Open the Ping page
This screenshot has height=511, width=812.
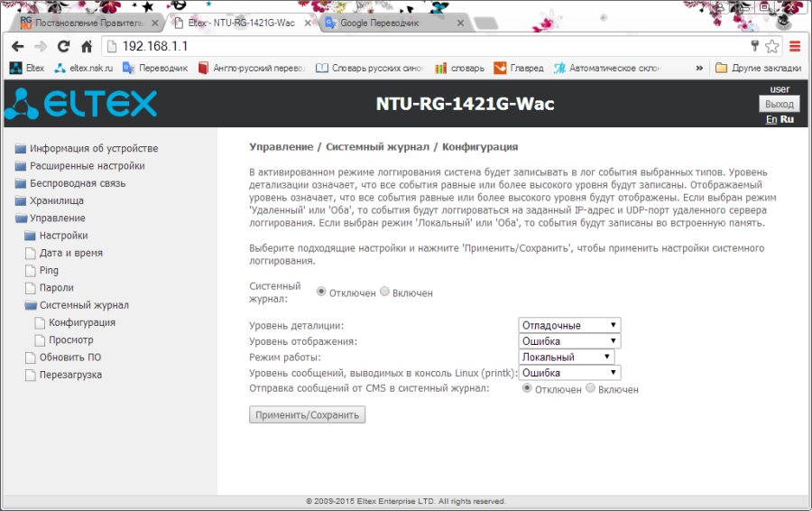tap(42, 271)
